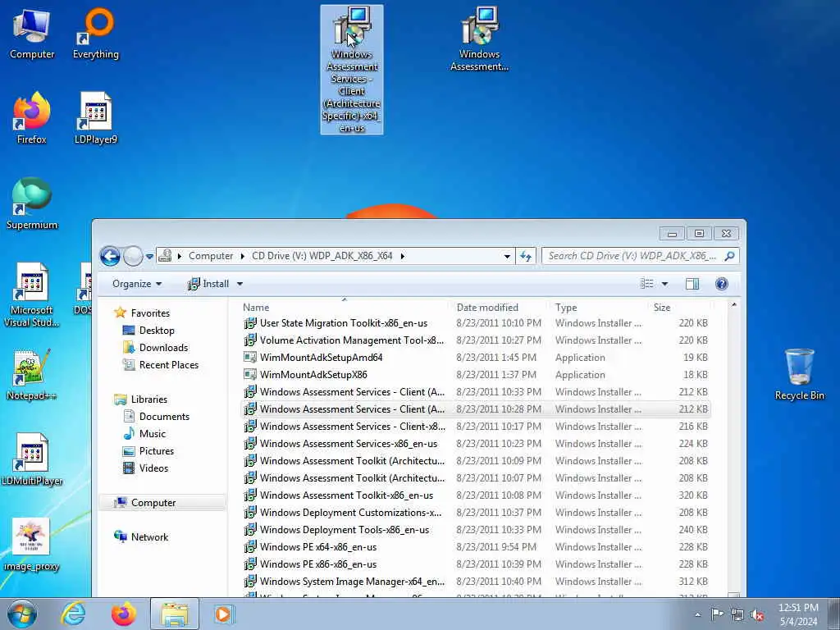
Task: Open Windows Media Player from taskbar
Action: [x=223, y=614]
